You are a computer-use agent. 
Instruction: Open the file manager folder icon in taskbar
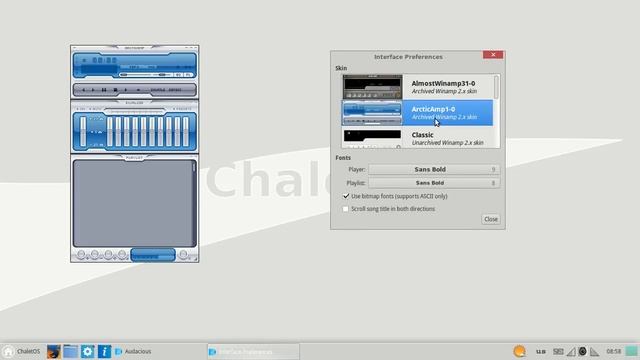[x=70, y=351]
